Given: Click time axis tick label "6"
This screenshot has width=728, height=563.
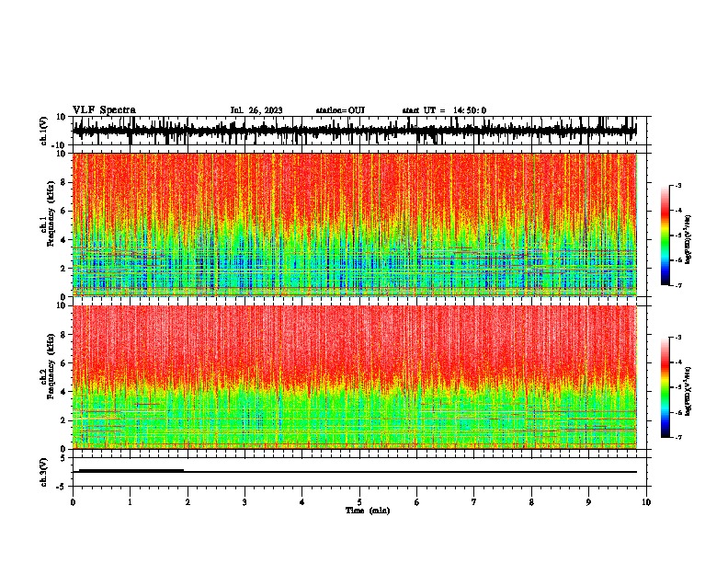Looking at the screenshot, I should (417, 502).
